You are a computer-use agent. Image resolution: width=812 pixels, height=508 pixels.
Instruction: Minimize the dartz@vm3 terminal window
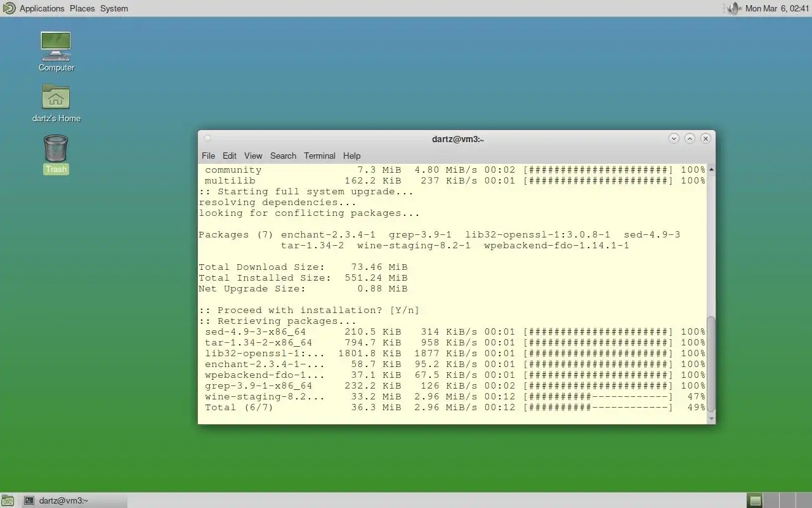click(674, 138)
